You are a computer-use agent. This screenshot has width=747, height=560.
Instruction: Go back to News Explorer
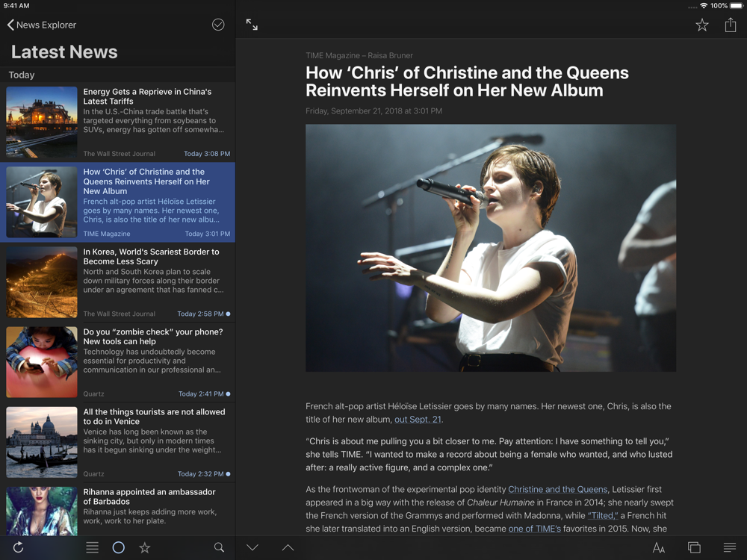coord(41,25)
